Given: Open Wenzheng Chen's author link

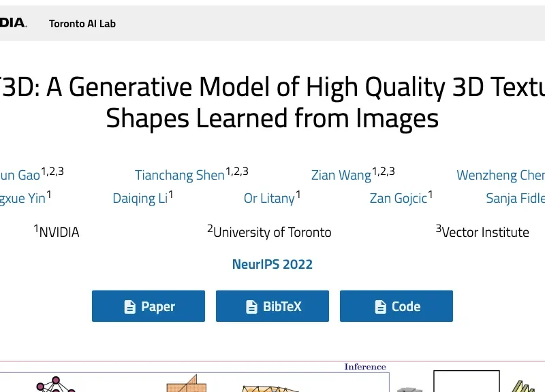Looking at the screenshot, I should click(501, 176).
